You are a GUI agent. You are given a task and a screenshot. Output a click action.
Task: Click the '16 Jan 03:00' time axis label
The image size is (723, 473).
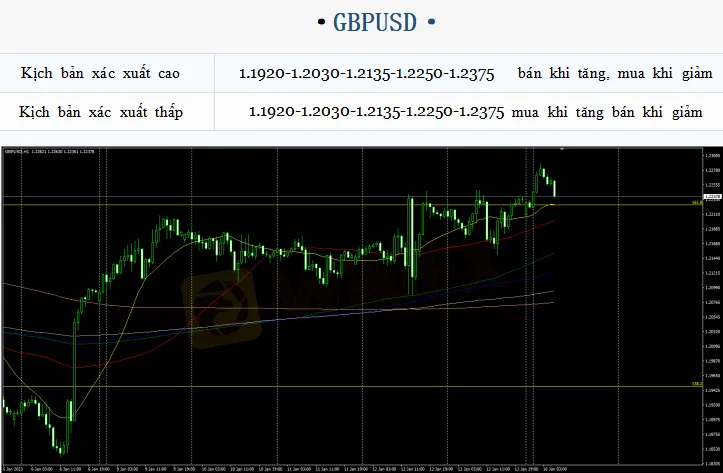click(555, 469)
